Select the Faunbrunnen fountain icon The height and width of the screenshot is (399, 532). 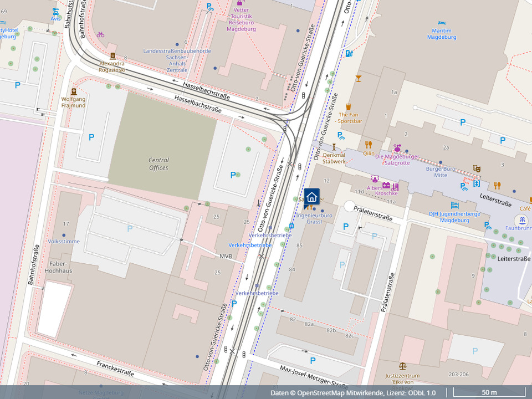[522, 220]
